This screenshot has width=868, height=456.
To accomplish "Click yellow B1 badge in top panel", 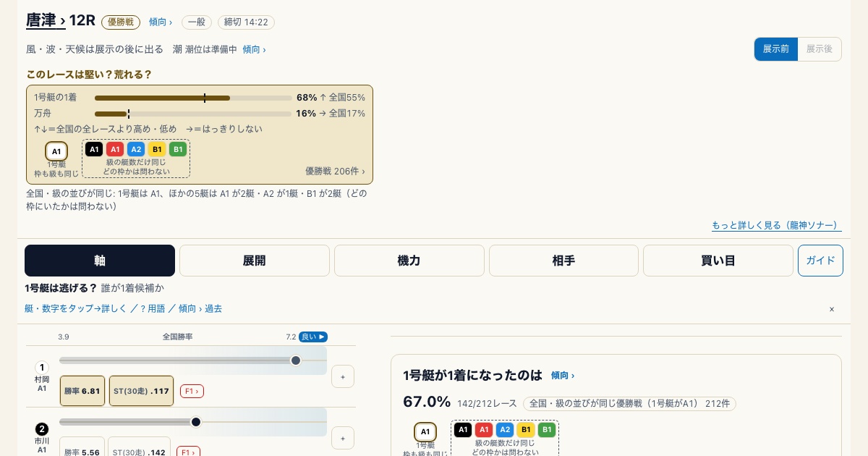I will pos(157,149).
